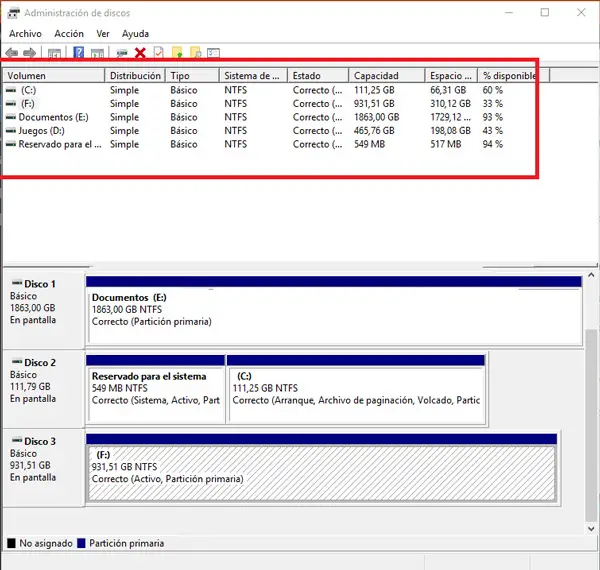Select the Documentos (E:) partition block
Image resolution: width=600 pixels, height=570 pixels.
334,310
